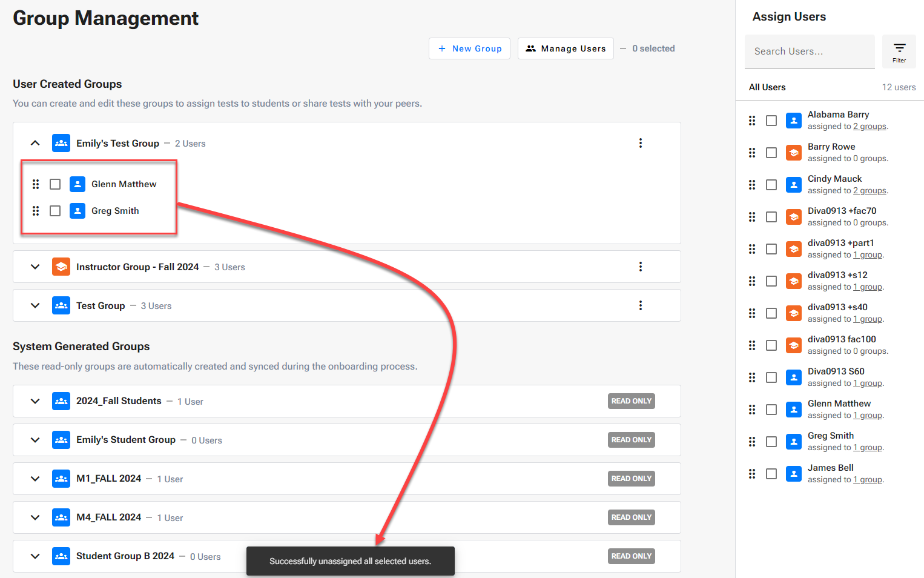The height and width of the screenshot is (578, 924).
Task: Open Cindy Mauck's "2 groups" link
Action: point(870,191)
